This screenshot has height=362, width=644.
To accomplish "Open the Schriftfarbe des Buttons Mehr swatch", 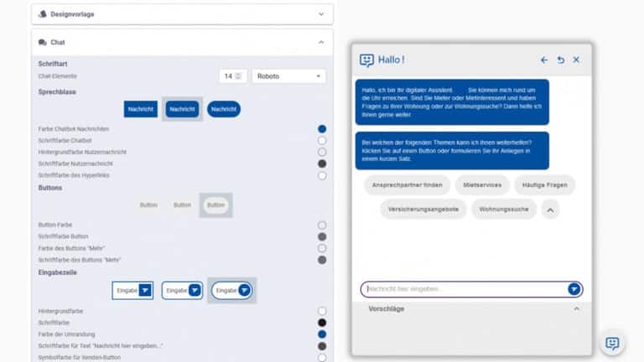I will 322,260.
